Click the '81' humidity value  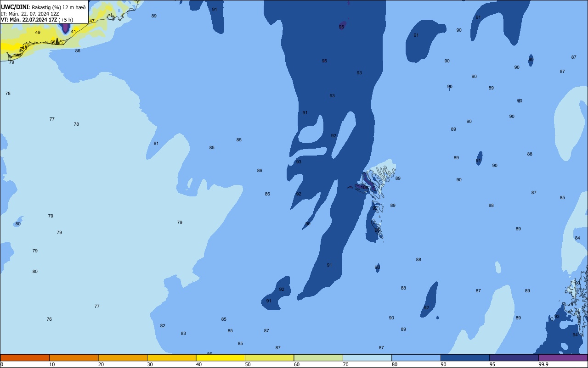156,144
